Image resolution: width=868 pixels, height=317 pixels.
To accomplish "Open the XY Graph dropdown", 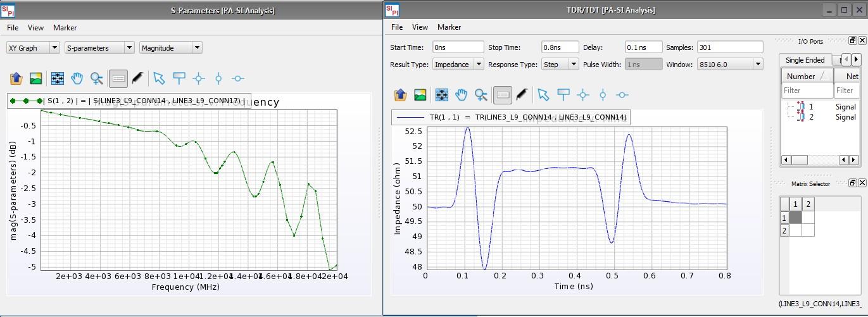I will (x=33, y=47).
